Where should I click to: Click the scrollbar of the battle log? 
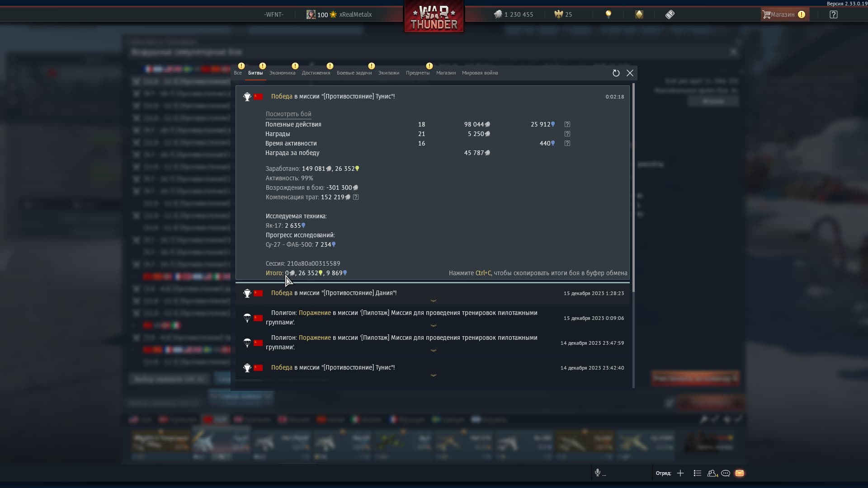[x=633, y=187]
